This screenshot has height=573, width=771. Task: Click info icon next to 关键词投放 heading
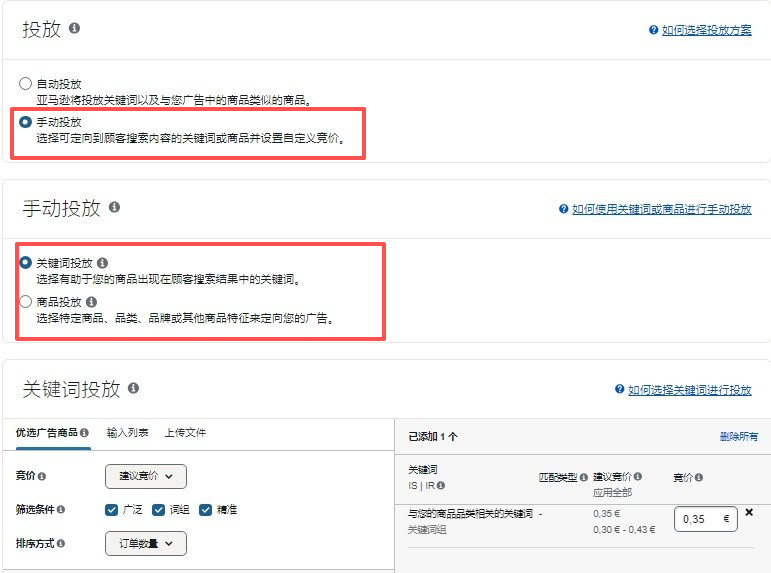(x=133, y=388)
